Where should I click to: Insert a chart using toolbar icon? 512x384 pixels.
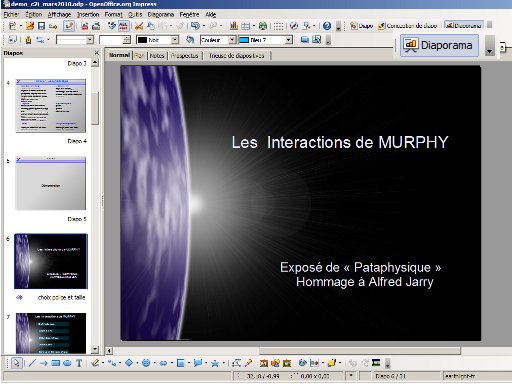click(x=234, y=26)
